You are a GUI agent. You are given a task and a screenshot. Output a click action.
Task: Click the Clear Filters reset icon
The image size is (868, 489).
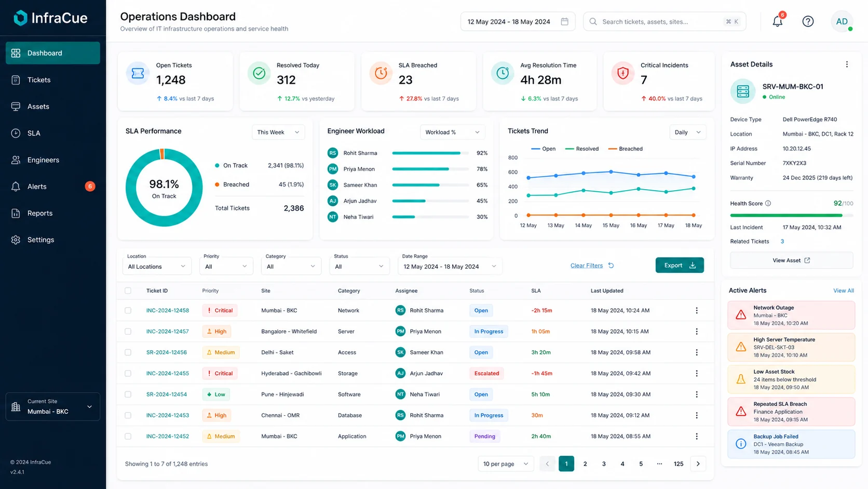(611, 266)
